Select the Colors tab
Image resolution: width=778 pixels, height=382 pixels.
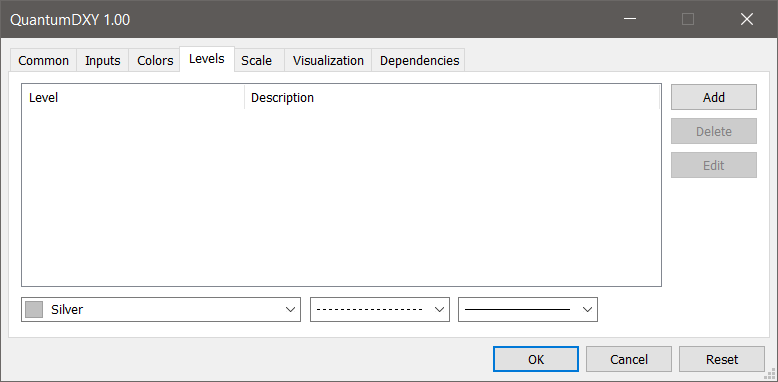pos(155,61)
